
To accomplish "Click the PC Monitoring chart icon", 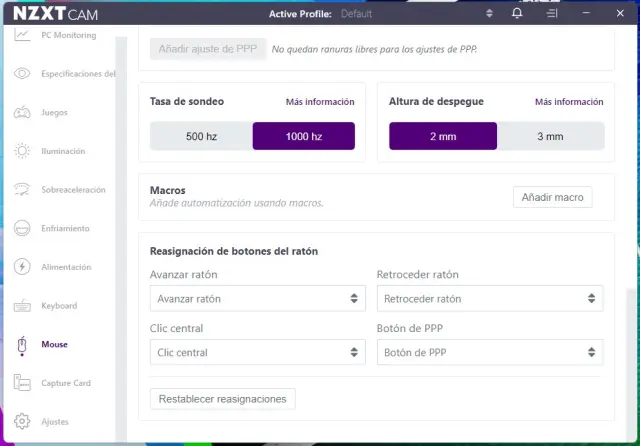I will click(22, 35).
